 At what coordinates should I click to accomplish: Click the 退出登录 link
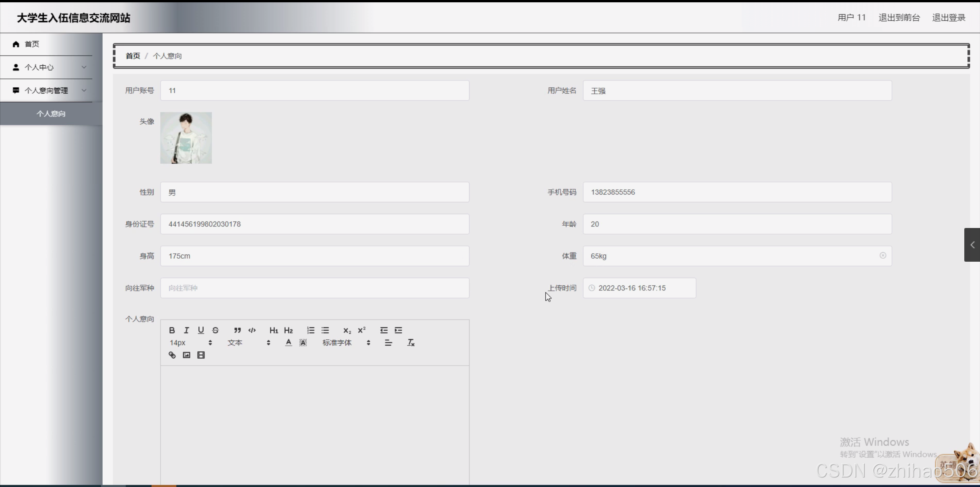pyautogui.click(x=948, y=18)
